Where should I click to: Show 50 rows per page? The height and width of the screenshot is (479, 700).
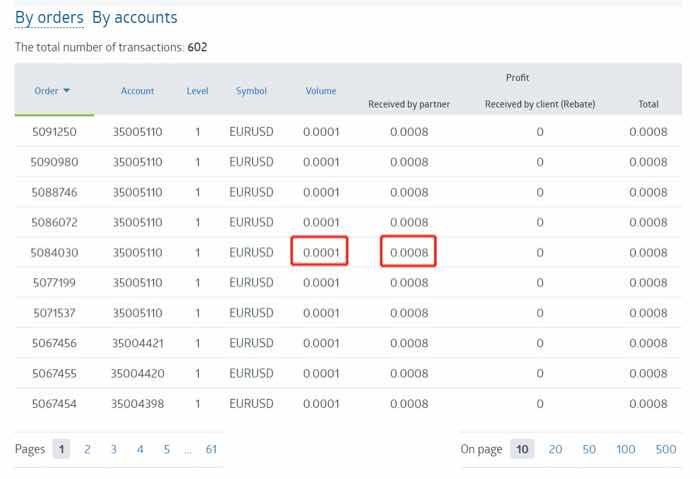pos(589,449)
